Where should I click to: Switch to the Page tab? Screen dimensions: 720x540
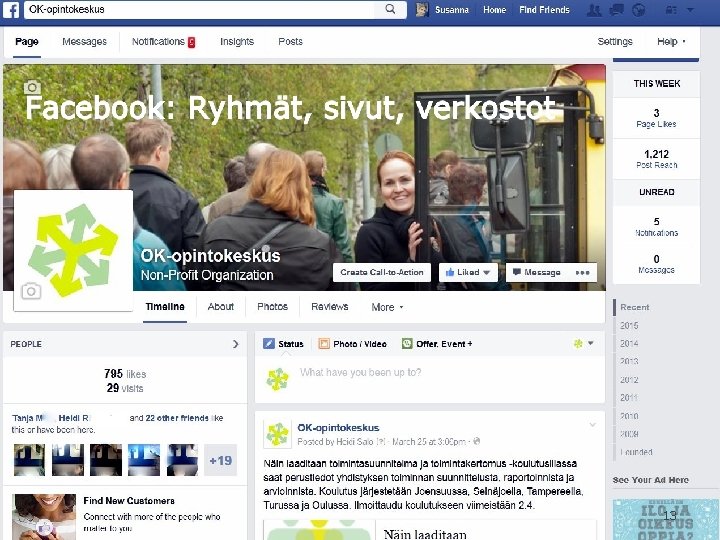(27, 42)
